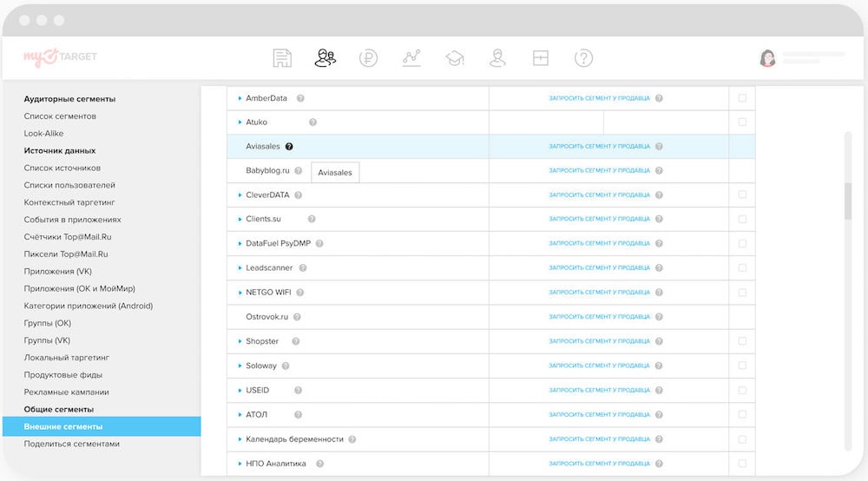Tick the USEID row checkbox
868x481 pixels.
tap(742, 390)
